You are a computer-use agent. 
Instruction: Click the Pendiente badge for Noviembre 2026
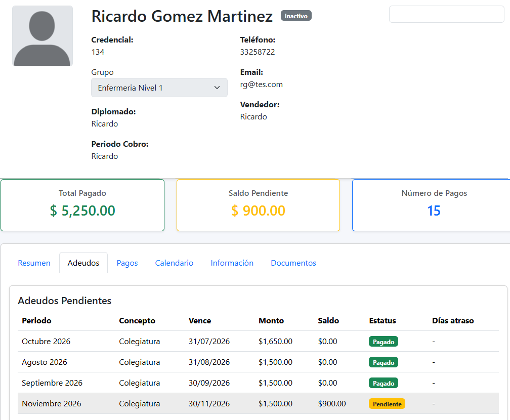[387, 404]
